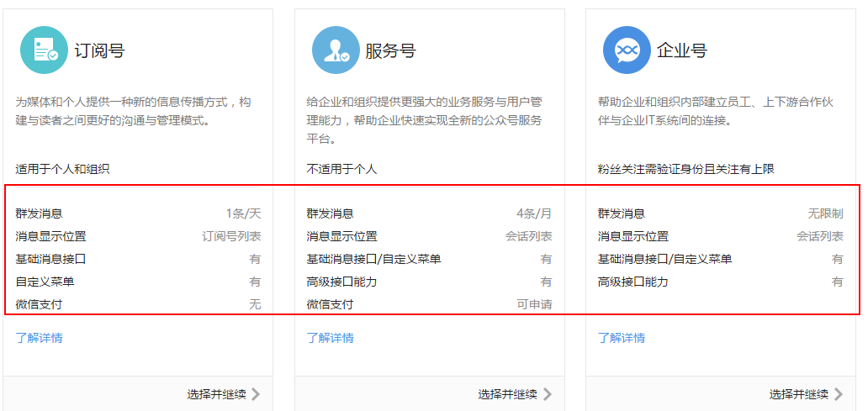
Task: Select the 订阅号 heading text
Action: [99, 50]
